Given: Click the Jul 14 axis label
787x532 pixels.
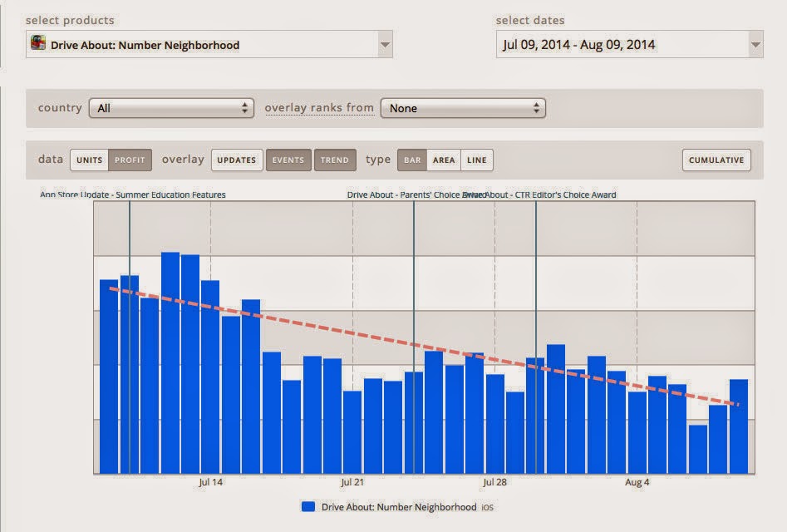Looking at the screenshot, I should click(210, 482).
